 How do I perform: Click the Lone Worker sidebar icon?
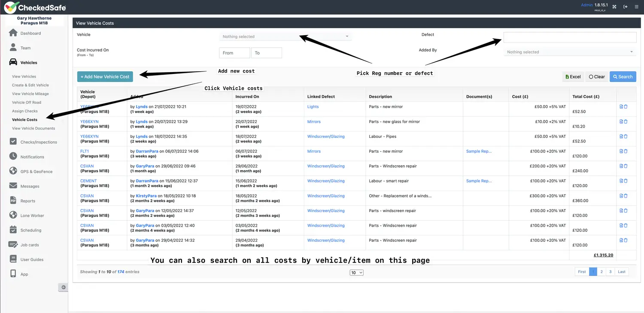[13, 215]
